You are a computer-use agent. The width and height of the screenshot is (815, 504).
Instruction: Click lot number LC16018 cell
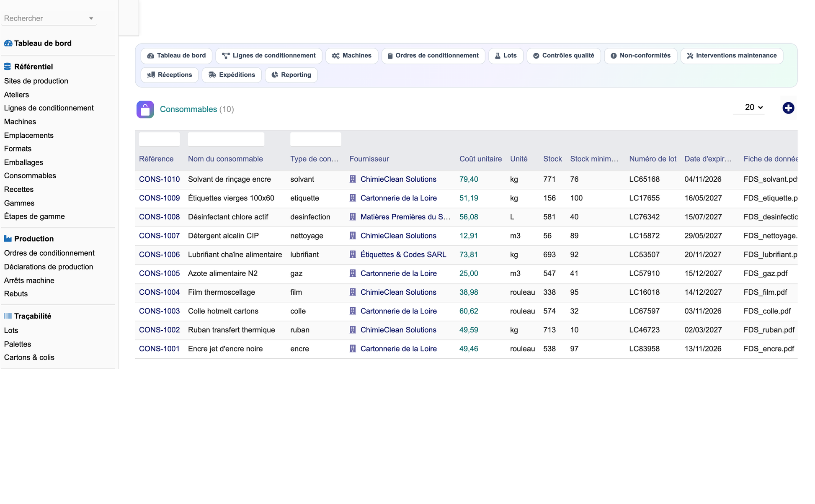tap(644, 292)
